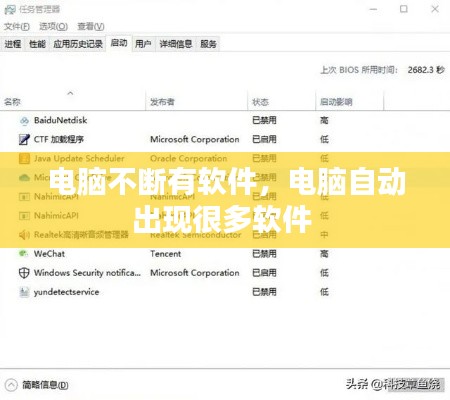Switch to the 性能 tab
This screenshot has width=450, height=400.
coord(37,44)
